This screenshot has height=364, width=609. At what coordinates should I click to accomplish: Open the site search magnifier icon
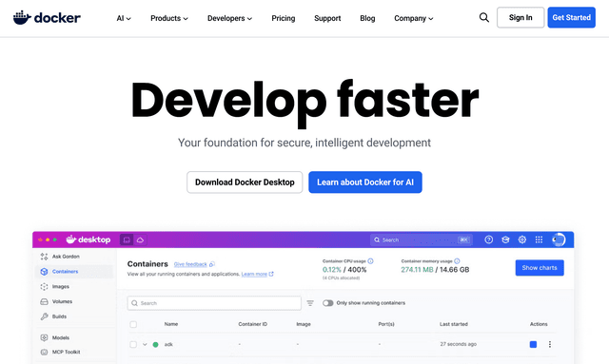[484, 17]
